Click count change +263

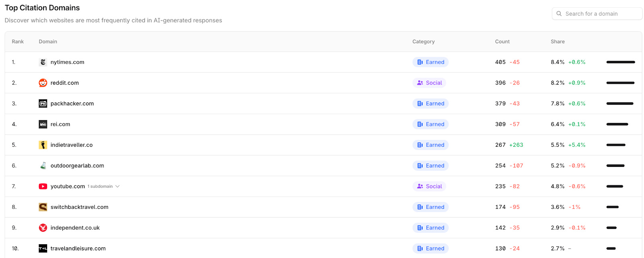click(516, 145)
